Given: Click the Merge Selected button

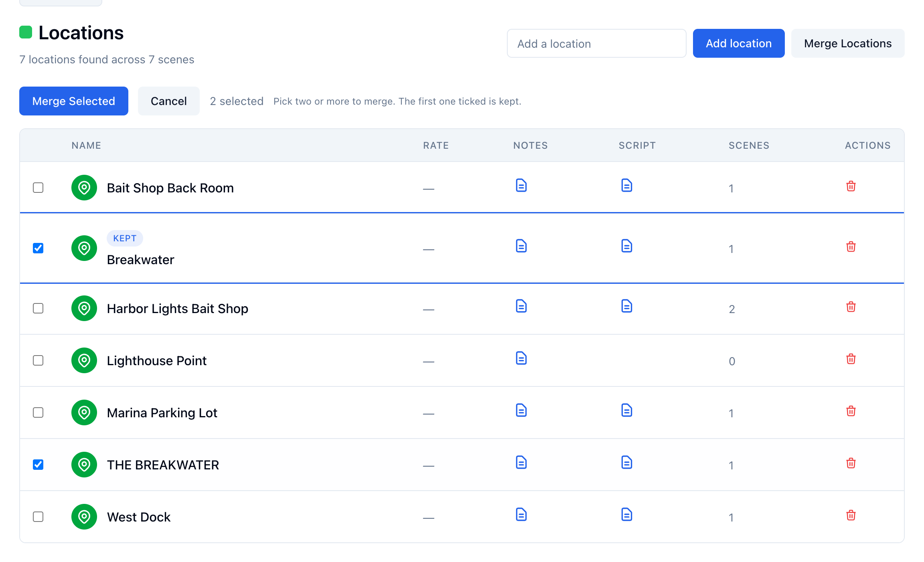Looking at the screenshot, I should coord(74,101).
